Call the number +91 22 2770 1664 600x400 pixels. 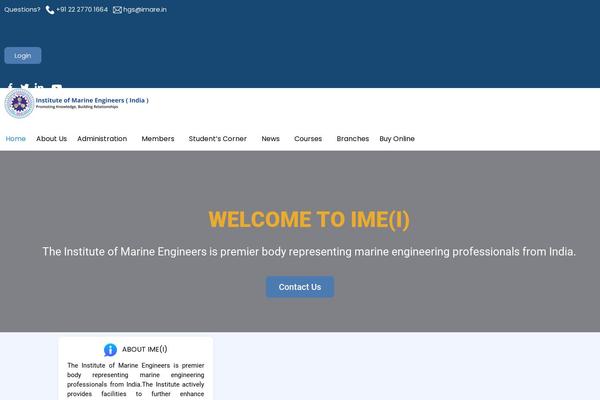pos(82,10)
